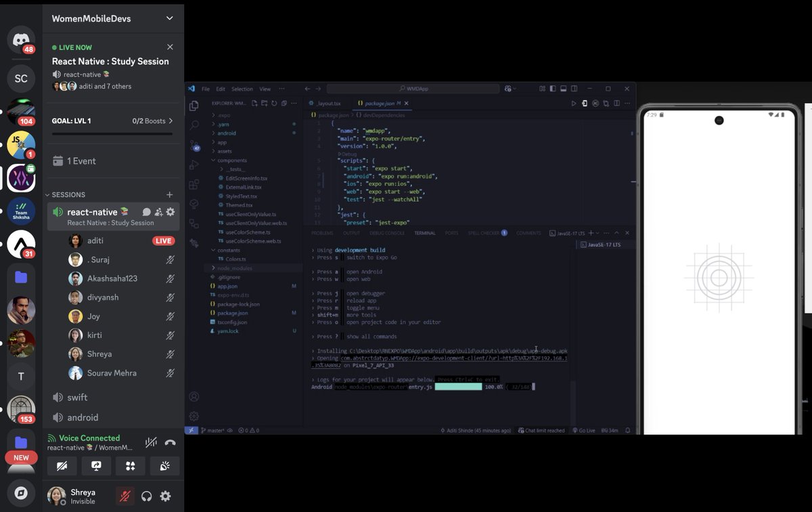Open Discover servers compass icon
The image size is (812, 512).
click(x=21, y=493)
